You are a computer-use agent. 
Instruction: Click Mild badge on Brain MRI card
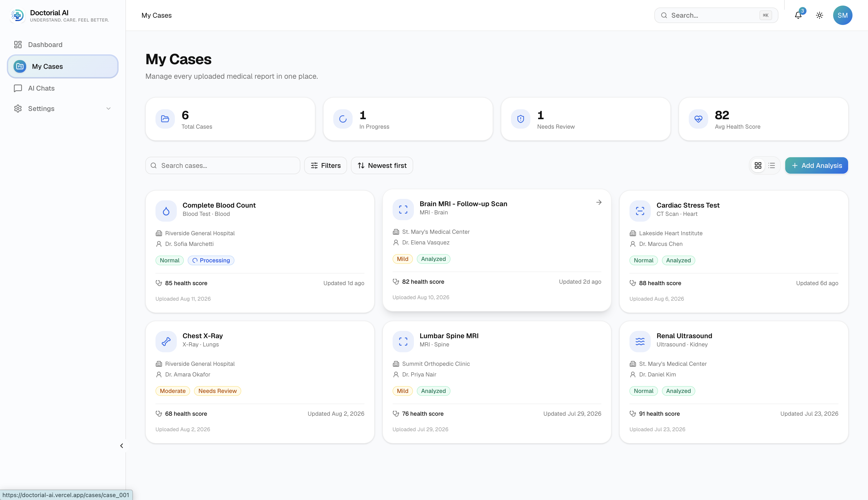click(403, 259)
